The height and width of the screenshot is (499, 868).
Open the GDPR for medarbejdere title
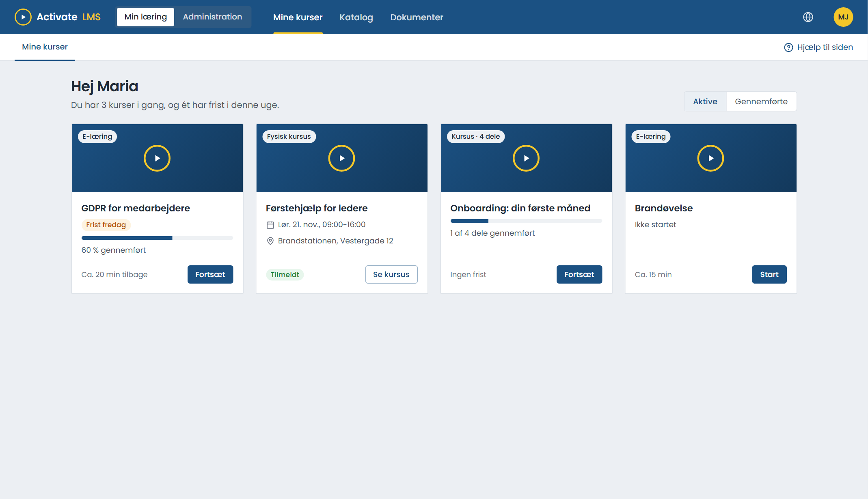tap(136, 208)
